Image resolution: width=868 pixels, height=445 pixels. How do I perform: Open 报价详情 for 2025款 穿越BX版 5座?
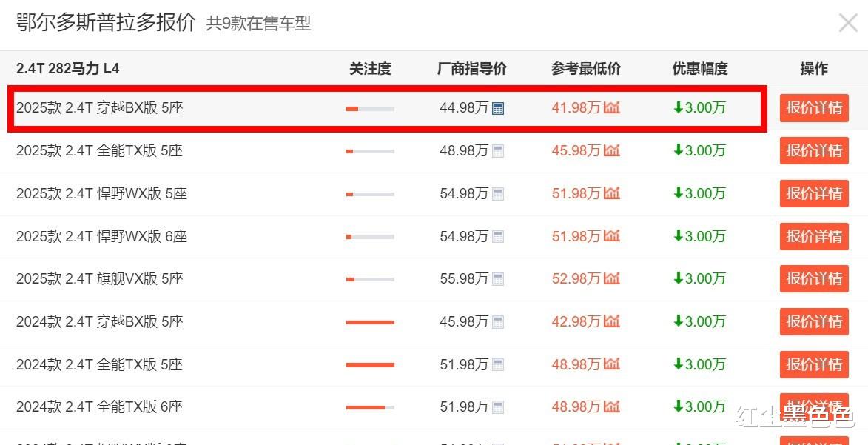(814, 107)
